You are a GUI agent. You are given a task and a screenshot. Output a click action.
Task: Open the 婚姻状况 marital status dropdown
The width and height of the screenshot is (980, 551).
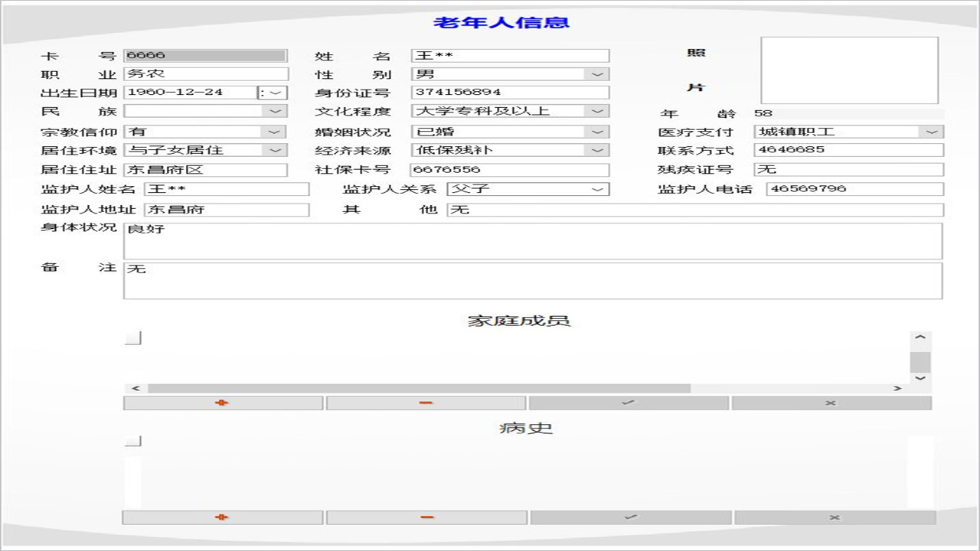(598, 131)
